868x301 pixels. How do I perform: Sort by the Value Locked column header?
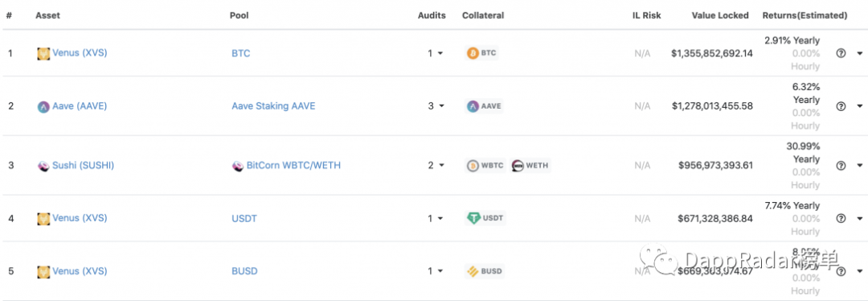pos(720,15)
